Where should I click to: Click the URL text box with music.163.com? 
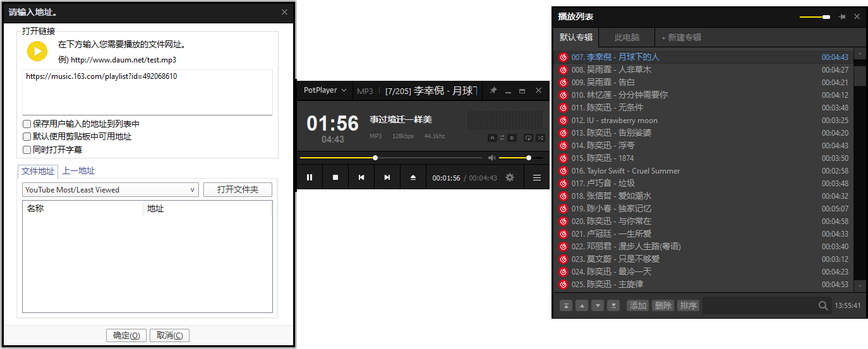tap(147, 92)
